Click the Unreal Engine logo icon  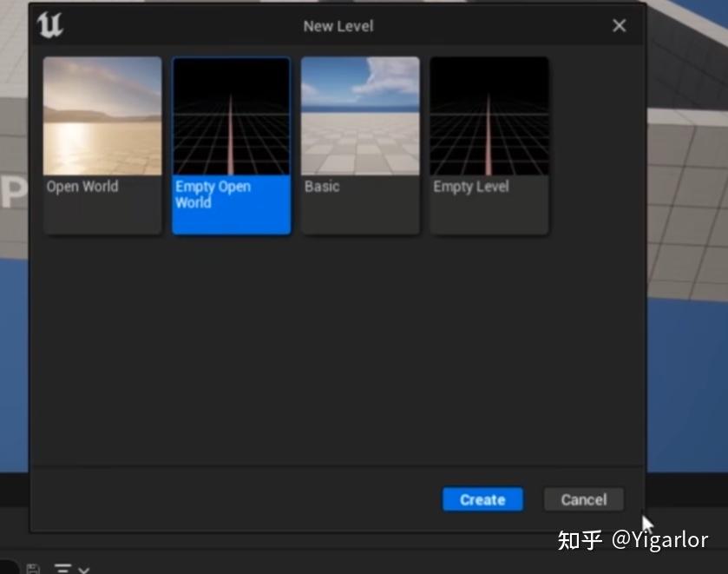pos(49,25)
